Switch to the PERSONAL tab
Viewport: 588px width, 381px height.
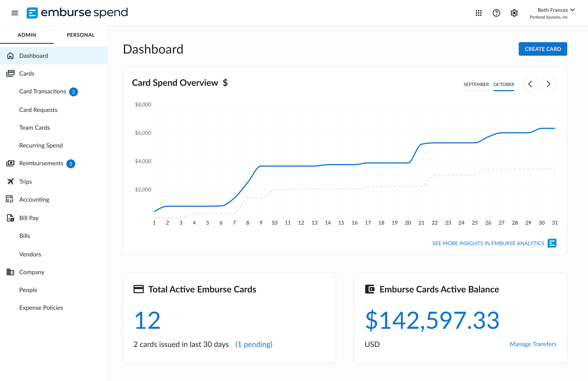click(80, 35)
